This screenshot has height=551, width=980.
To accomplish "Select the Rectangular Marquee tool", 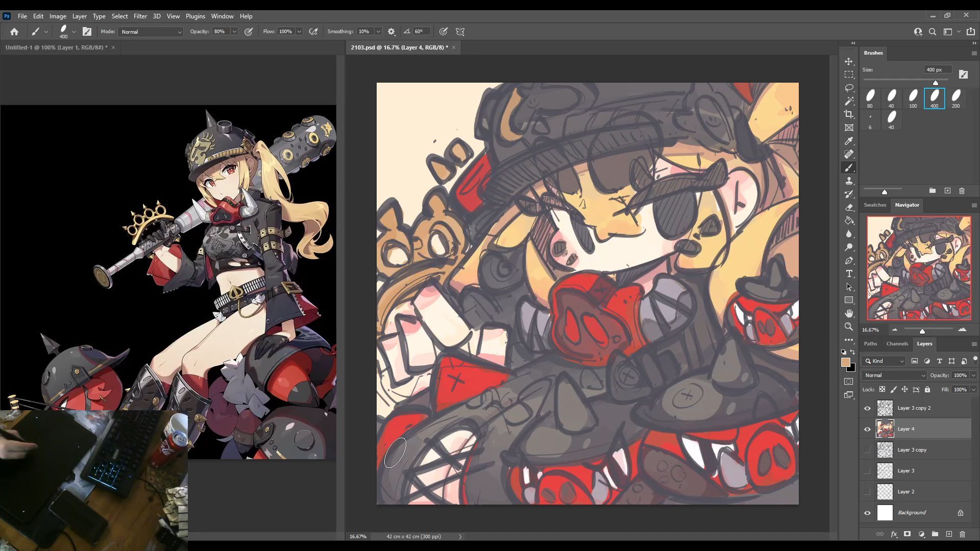I will coord(849,74).
